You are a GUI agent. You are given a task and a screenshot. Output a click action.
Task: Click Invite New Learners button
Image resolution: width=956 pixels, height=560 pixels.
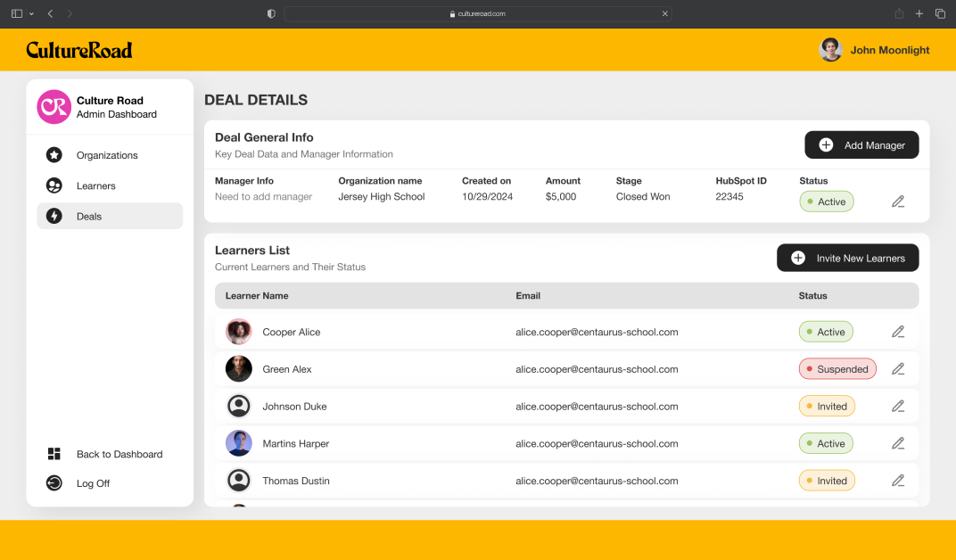(x=847, y=258)
